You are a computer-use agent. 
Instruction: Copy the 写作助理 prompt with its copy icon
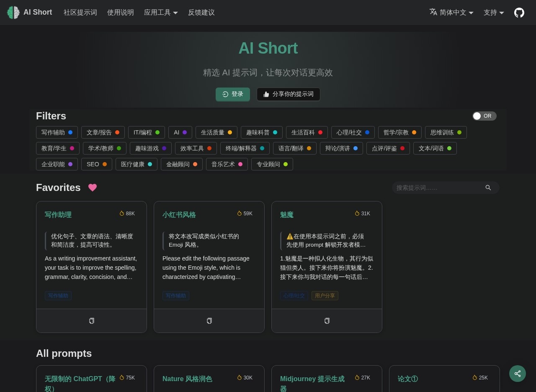[x=91, y=321]
